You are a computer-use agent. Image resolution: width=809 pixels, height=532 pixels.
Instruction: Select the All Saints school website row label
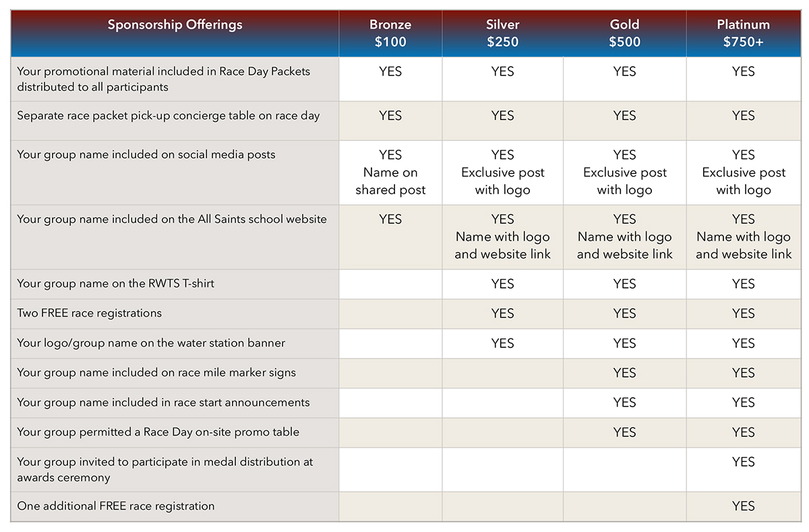point(172,219)
